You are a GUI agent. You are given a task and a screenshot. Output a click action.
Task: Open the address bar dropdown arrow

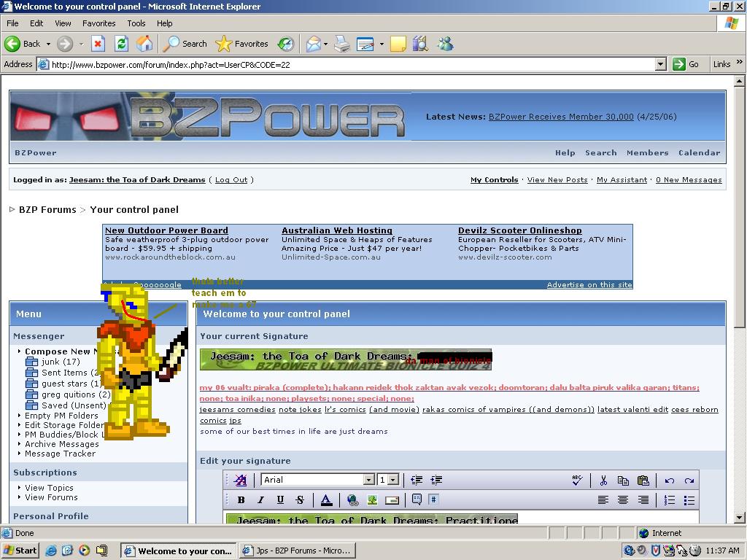pos(660,64)
